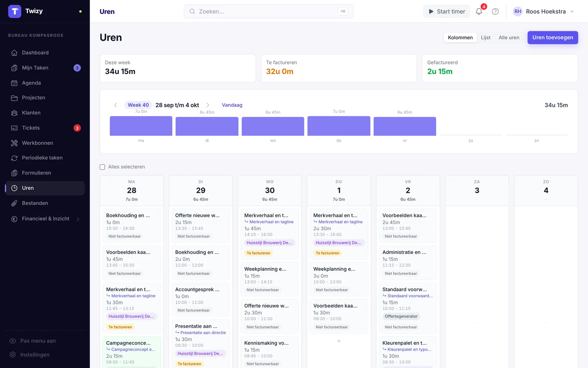Select Uren in the sidebar
The image size is (588, 368).
45,188
